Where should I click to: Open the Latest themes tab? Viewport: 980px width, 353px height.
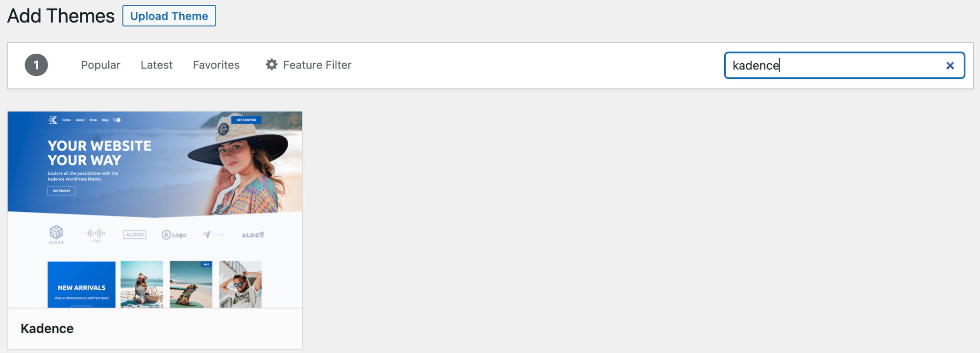156,65
